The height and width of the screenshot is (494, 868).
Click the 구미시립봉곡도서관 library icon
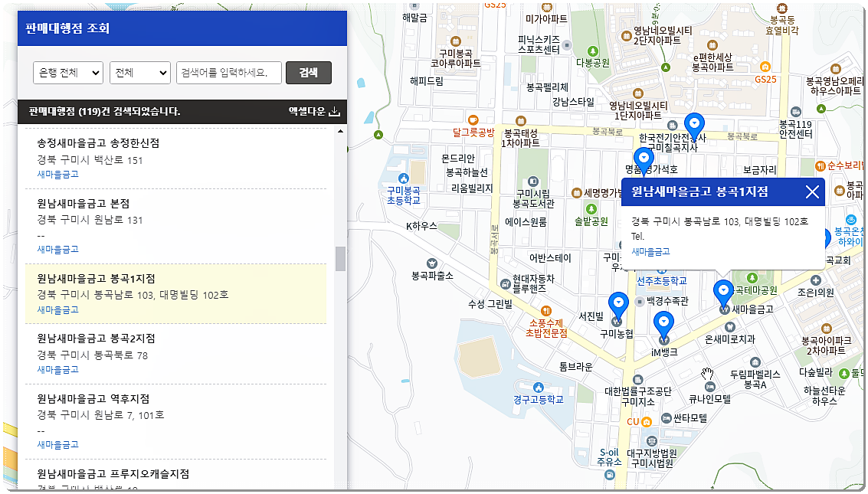(x=533, y=182)
